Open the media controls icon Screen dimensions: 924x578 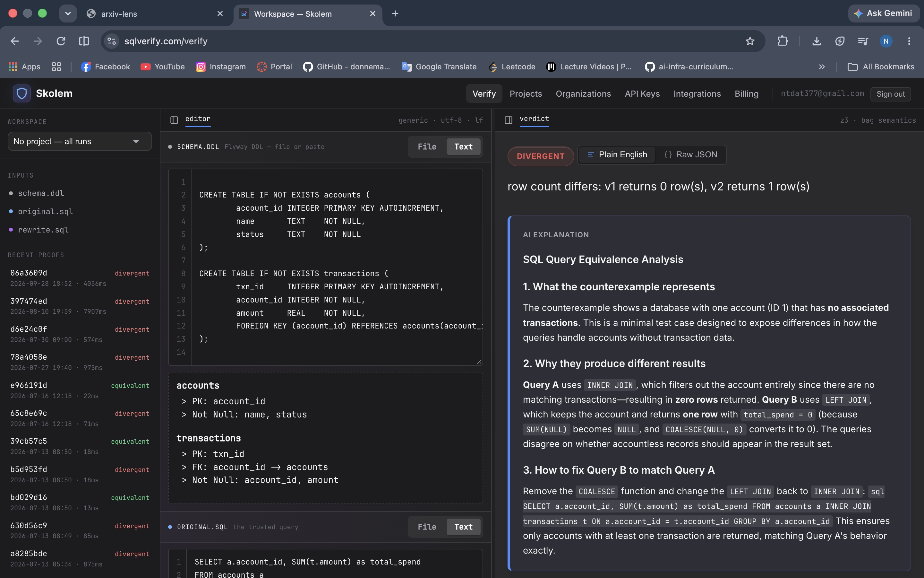pyautogui.click(x=863, y=41)
